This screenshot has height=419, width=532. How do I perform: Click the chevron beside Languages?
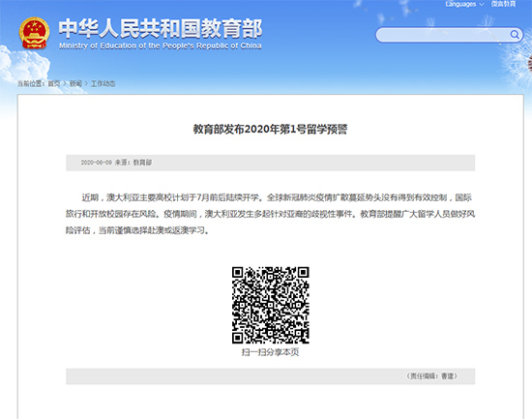[x=482, y=5]
